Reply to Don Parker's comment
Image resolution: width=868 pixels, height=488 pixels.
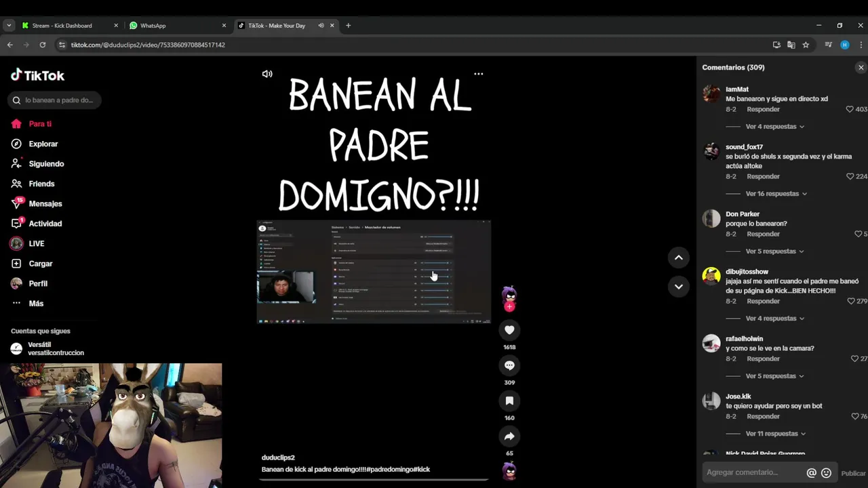coord(763,234)
